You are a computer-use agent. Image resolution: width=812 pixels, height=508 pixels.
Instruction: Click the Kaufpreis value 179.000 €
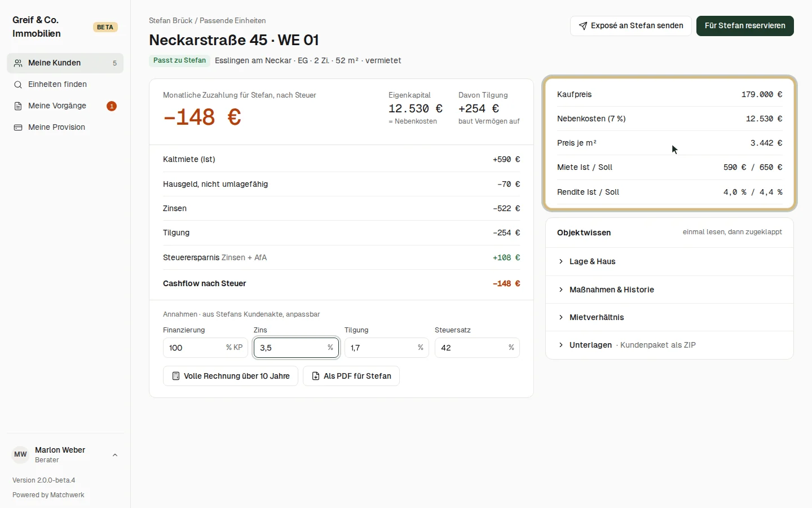click(x=762, y=95)
